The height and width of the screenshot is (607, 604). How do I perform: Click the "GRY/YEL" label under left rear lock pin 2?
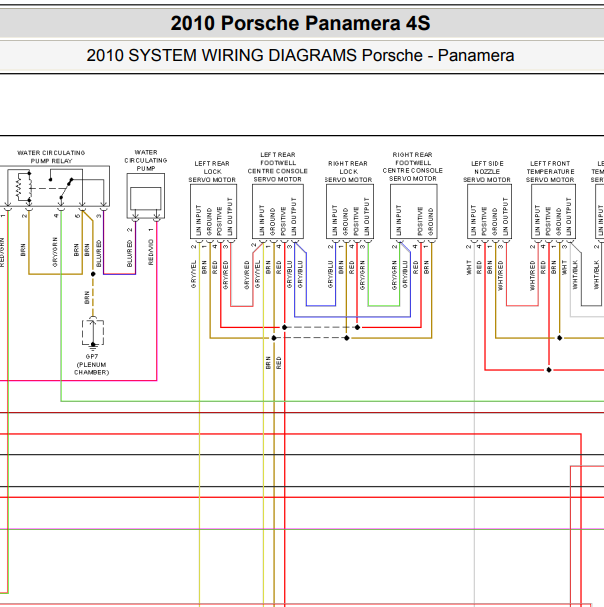tap(194, 274)
